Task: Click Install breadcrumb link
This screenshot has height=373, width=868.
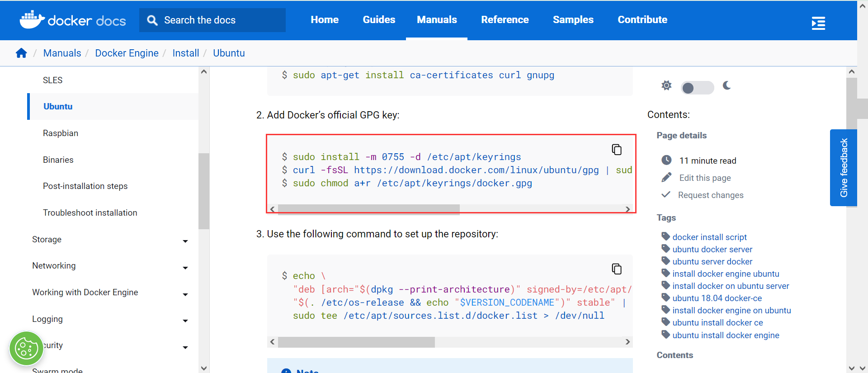Action: pyautogui.click(x=186, y=53)
